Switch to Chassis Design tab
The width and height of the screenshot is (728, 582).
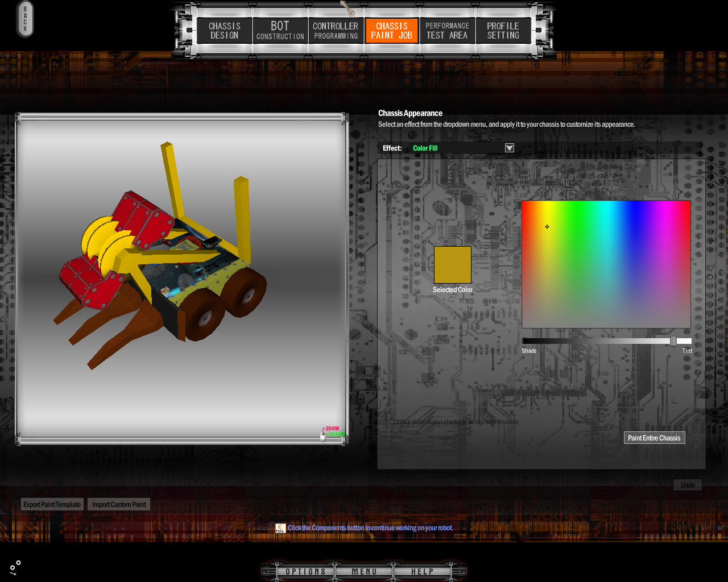pyautogui.click(x=225, y=31)
